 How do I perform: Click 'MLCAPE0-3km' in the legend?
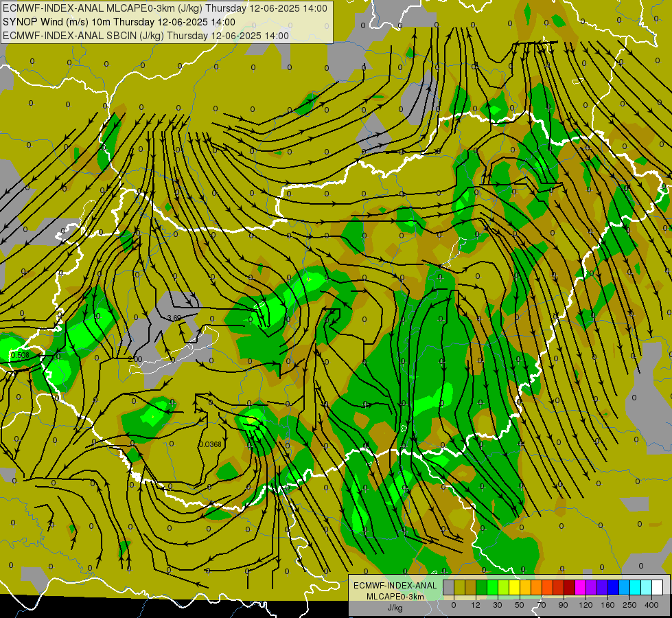tap(395, 597)
